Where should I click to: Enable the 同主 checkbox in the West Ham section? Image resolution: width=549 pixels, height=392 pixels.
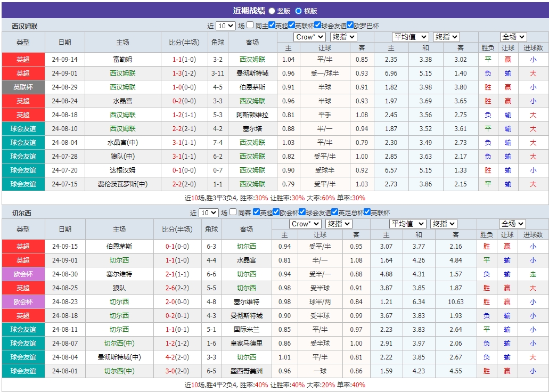click(250, 25)
